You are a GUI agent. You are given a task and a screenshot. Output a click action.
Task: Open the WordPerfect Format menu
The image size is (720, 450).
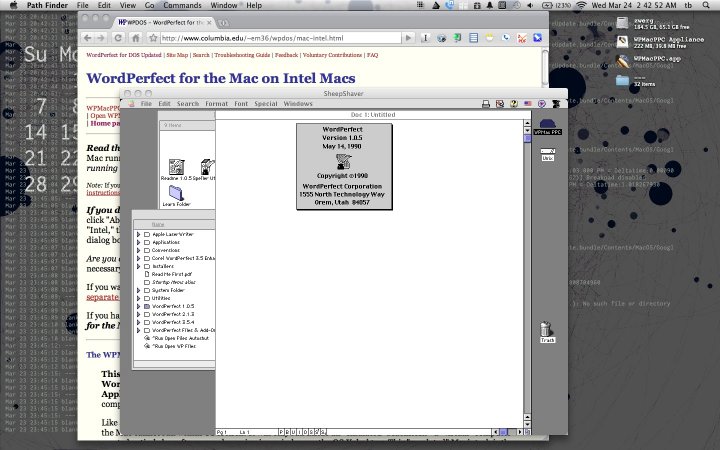click(x=216, y=104)
